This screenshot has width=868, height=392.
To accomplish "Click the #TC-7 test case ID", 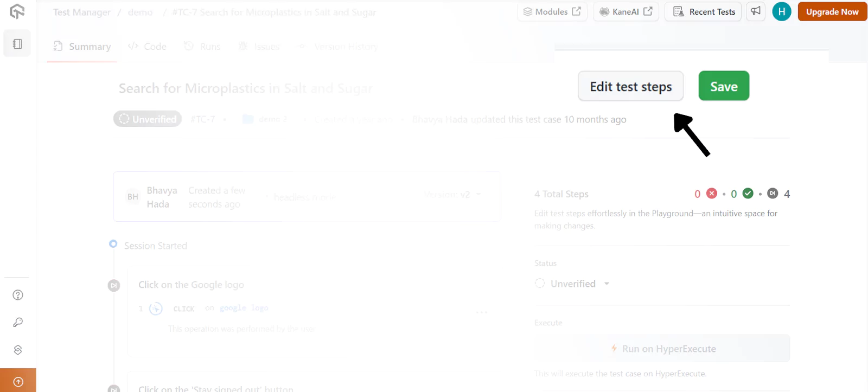I will pyautogui.click(x=203, y=119).
